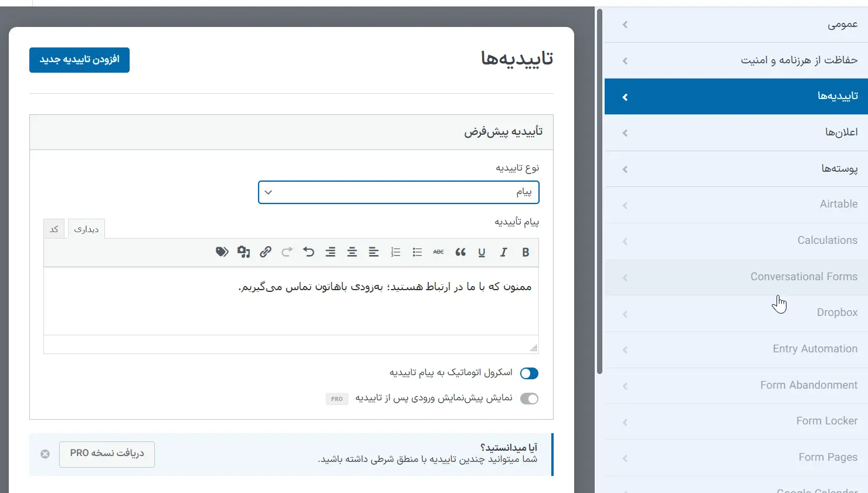Open the Calculations settings item
This screenshot has width=868, height=493.
736,241
